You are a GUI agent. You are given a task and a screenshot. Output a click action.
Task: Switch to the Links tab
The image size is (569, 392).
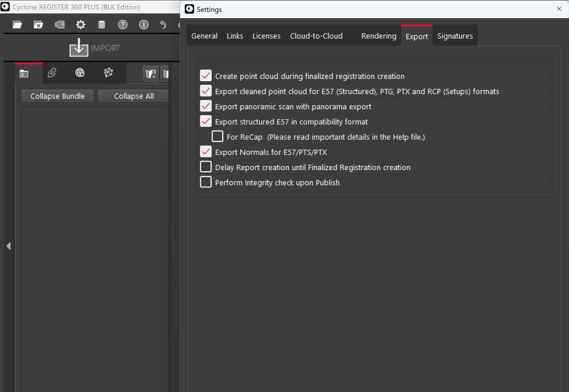click(235, 36)
